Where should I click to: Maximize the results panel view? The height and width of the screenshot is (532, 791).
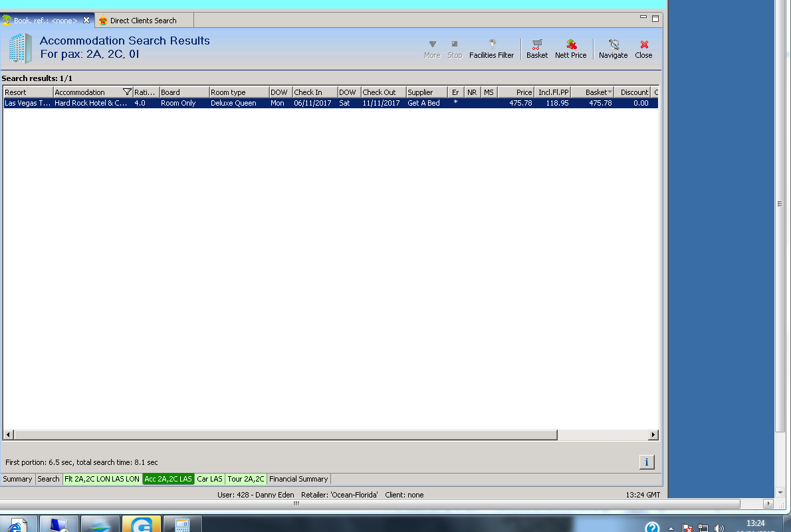[x=655, y=19]
